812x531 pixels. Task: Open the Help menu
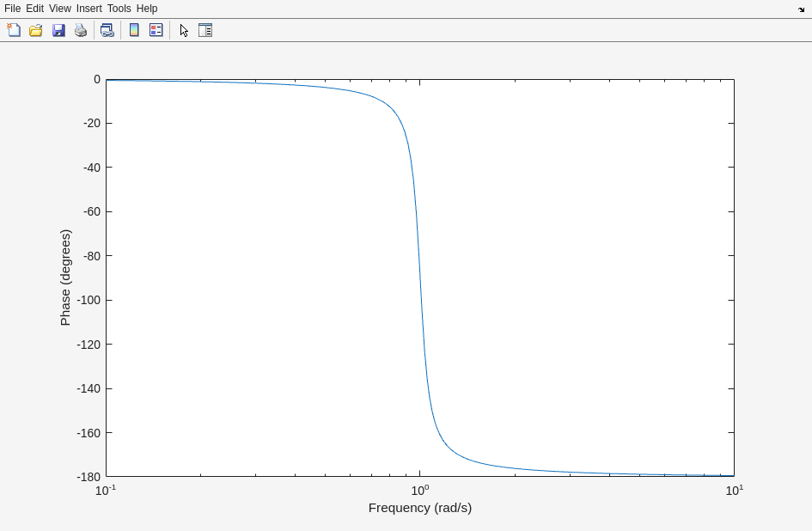(147, 9)
